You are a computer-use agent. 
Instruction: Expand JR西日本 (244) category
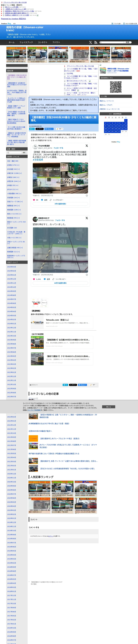tap(20, 181)
